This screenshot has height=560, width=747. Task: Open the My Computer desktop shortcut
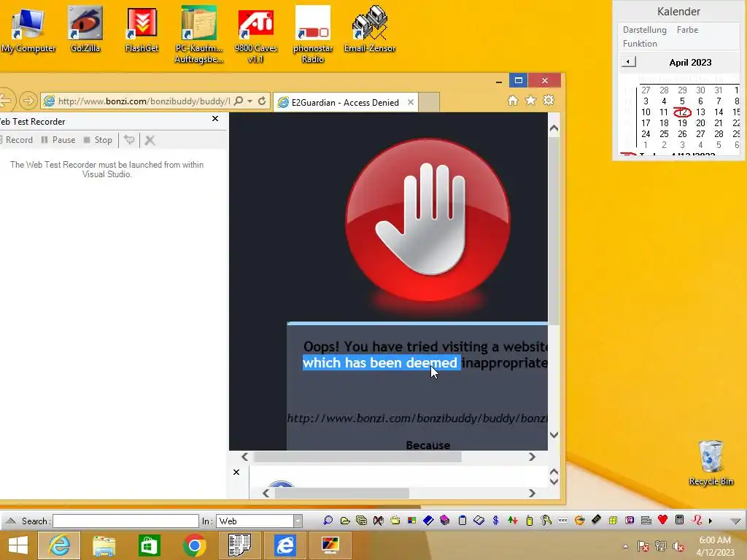click(28, 29)
